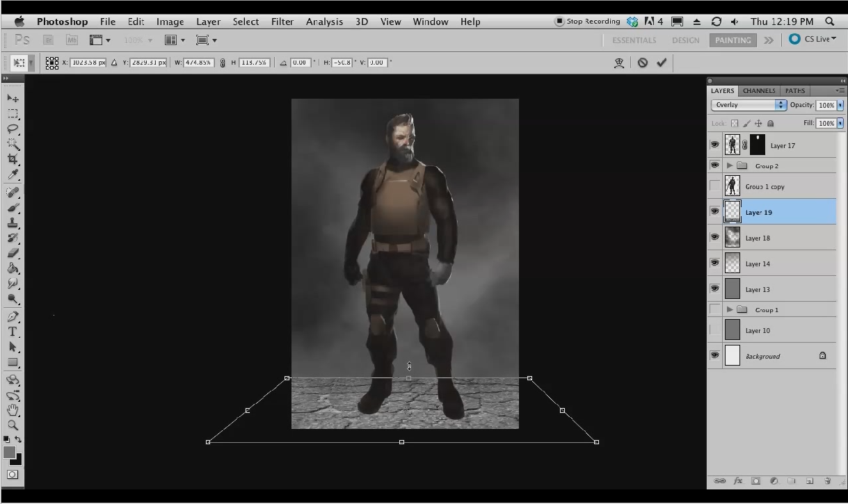
Task: Switch to the Channels tab
Action: 758,90
